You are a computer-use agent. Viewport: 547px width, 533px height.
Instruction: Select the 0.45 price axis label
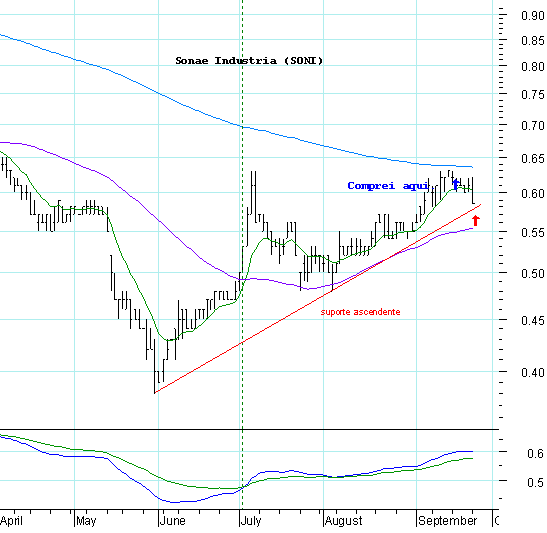533,321
